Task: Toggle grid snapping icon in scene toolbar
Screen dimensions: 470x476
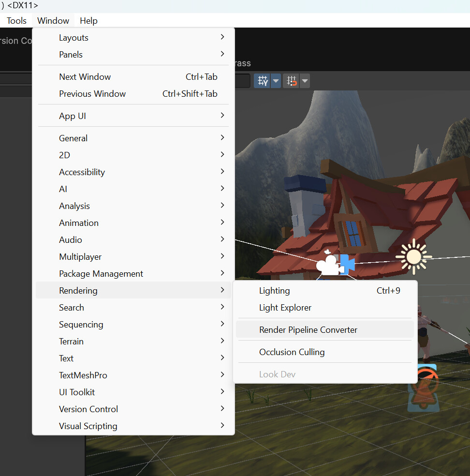Action: (x=262, y=81)
